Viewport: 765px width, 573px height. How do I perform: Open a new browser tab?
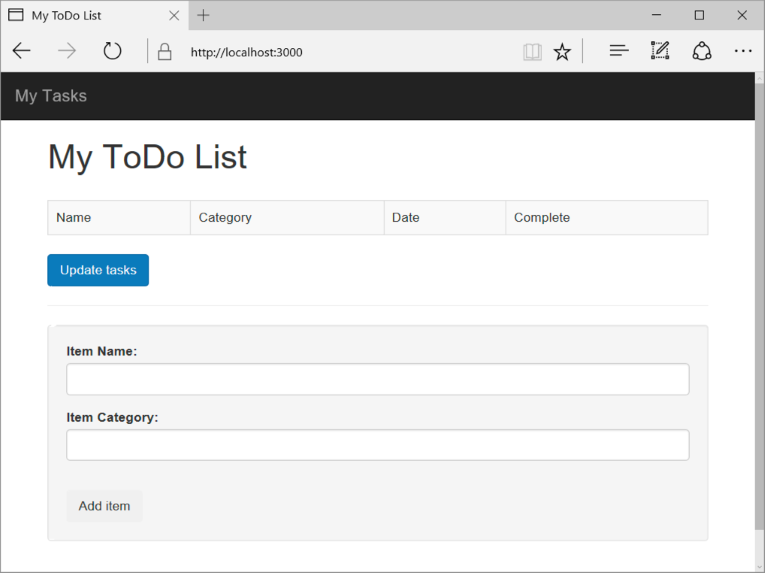204,15
